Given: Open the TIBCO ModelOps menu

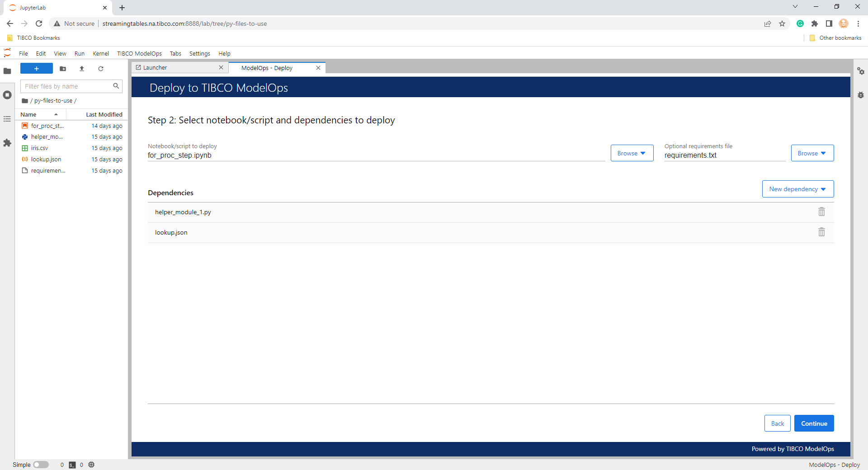Looking at the screenshot, I should (x=139, y=53).
